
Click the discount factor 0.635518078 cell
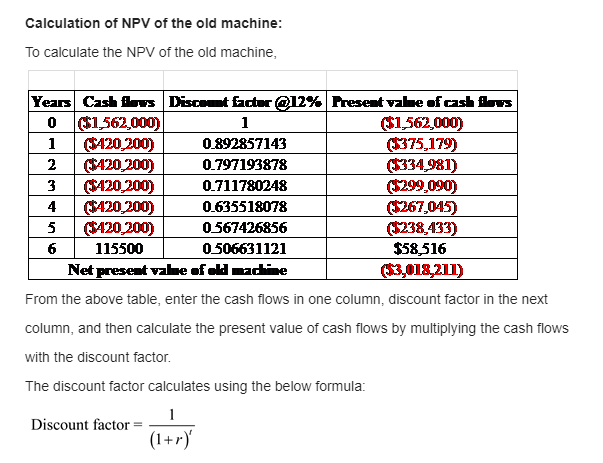245,207
